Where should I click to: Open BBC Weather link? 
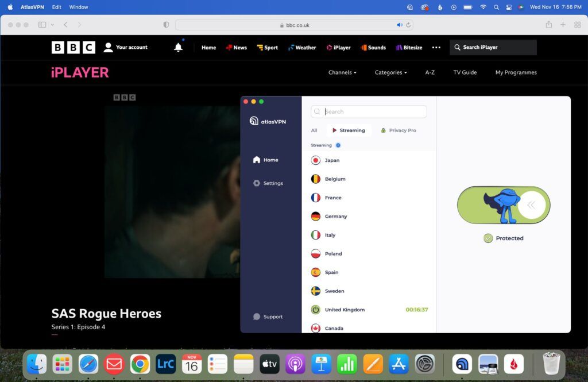coord(302,48)
